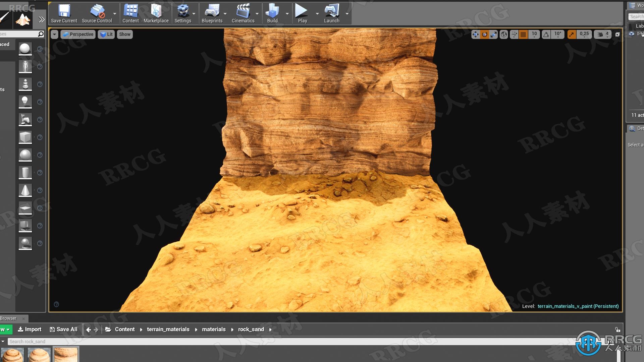The image size is (644, 362).
Task: Select the Cylinder primitive icon
Action: pos(25,173)
